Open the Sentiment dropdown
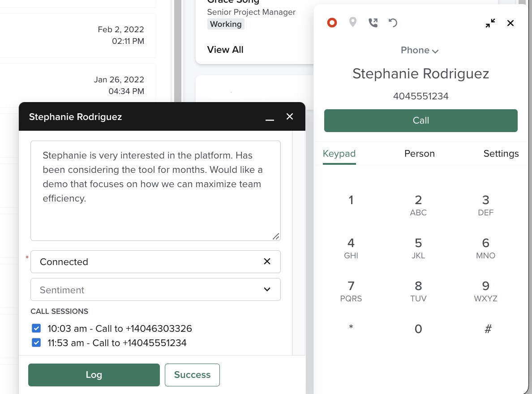Image resolution: width=532 pixels, height=394 pixels. 155,290
